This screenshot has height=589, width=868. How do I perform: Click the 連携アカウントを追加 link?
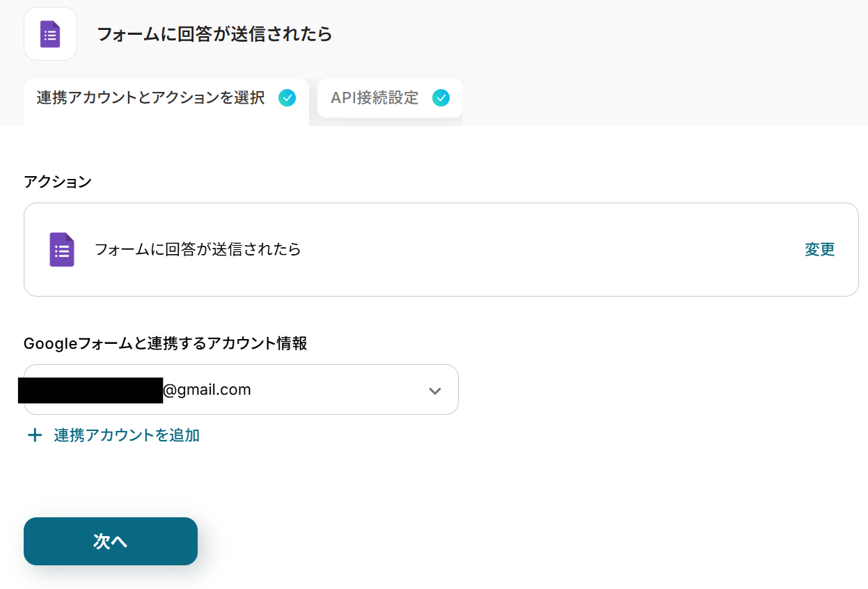pyautogui.click(x=127, y=436)
